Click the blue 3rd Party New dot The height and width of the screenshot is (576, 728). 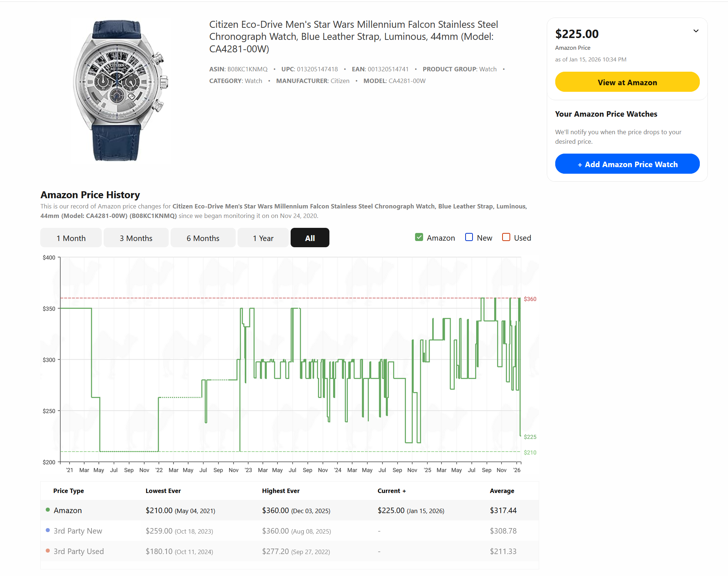(48, 530)
